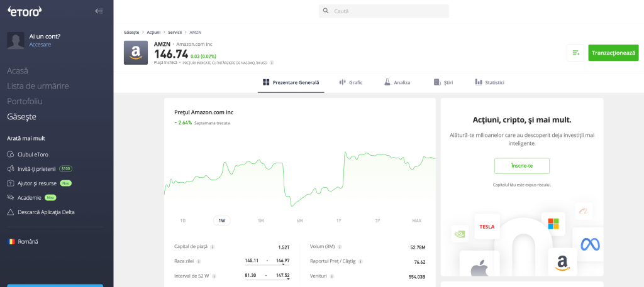Image resolution: width=644 pixels, height=287 pixels.
Task: Go to the Servicii breadcrumb
Action: pyautogui.click(x=175, y=32)
